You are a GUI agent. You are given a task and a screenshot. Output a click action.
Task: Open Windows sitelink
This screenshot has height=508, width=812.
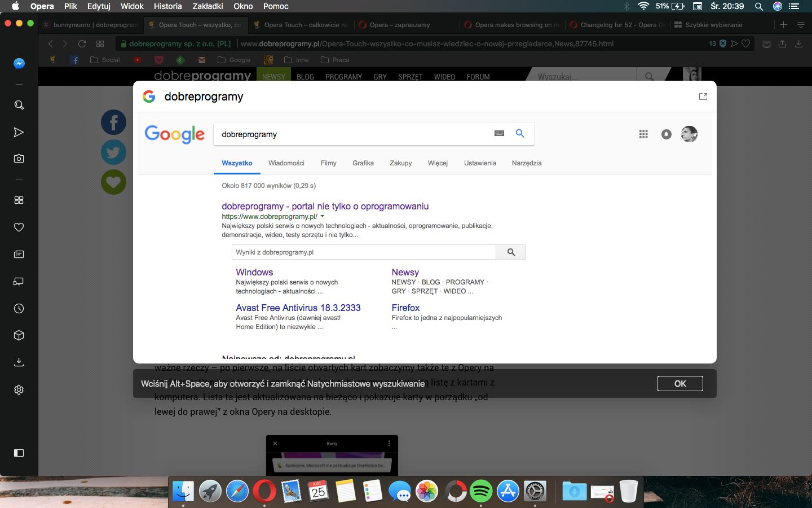(254, 272)
